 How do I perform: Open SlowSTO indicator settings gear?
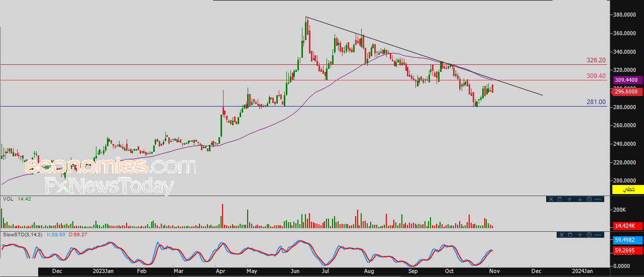[x=589, y=235]
